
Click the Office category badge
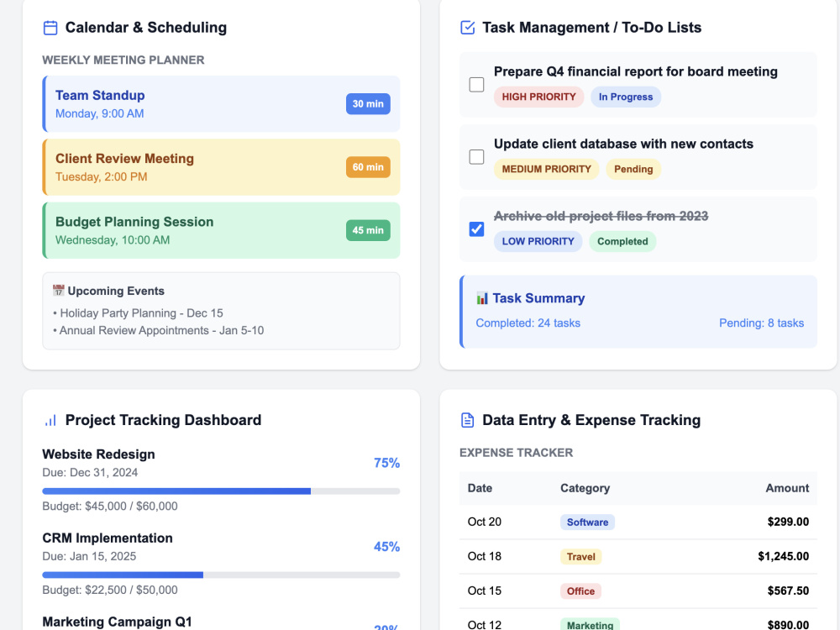pos(580,591)
